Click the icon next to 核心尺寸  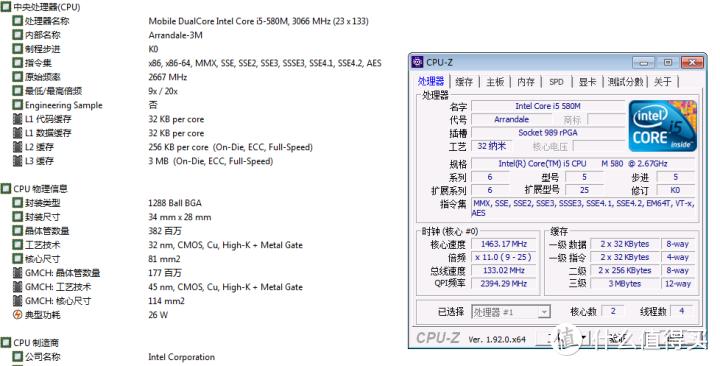17,259
